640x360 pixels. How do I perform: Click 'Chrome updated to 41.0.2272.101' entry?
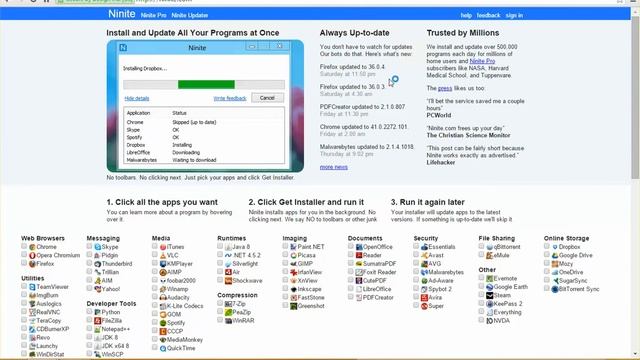(364, 127)
